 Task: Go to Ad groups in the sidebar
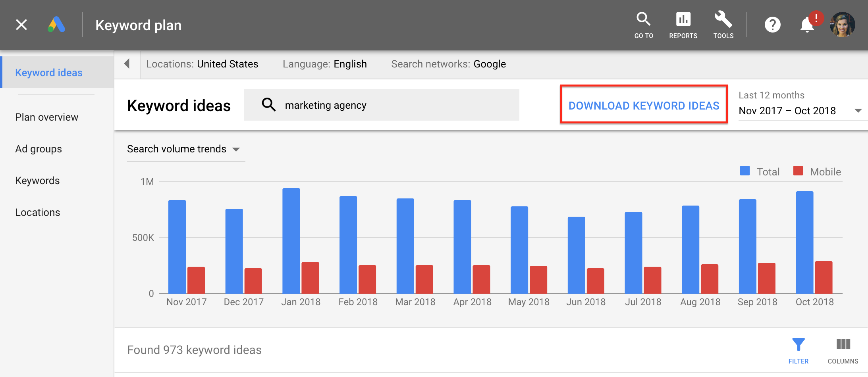click(x=39, y=149)
